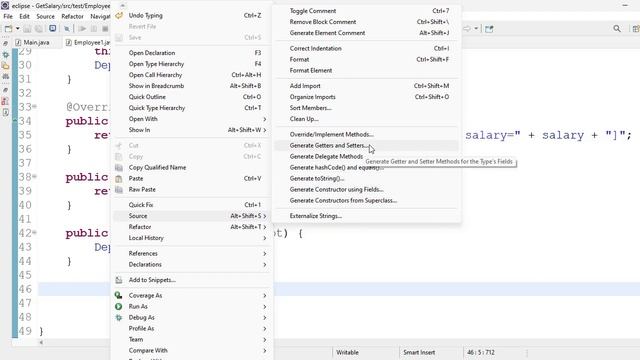Click the Writable status bar entry

click(347, 352)
